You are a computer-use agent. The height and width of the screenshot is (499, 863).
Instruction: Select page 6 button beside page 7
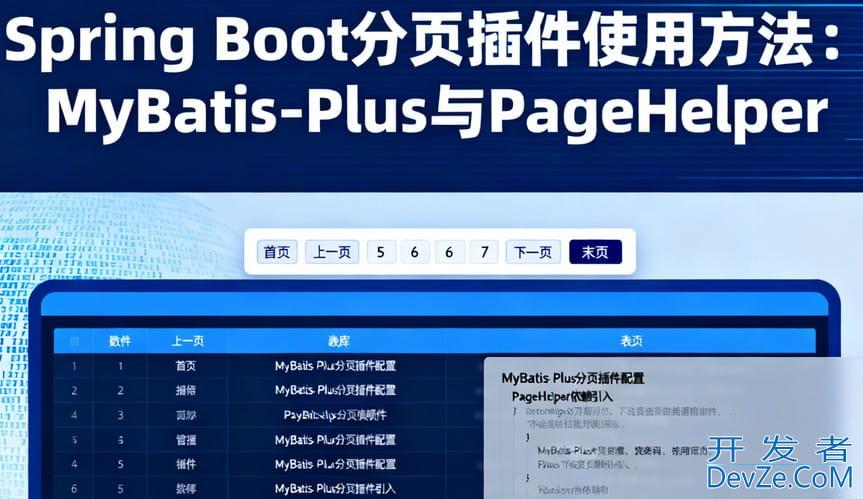[x=449, y=252]
